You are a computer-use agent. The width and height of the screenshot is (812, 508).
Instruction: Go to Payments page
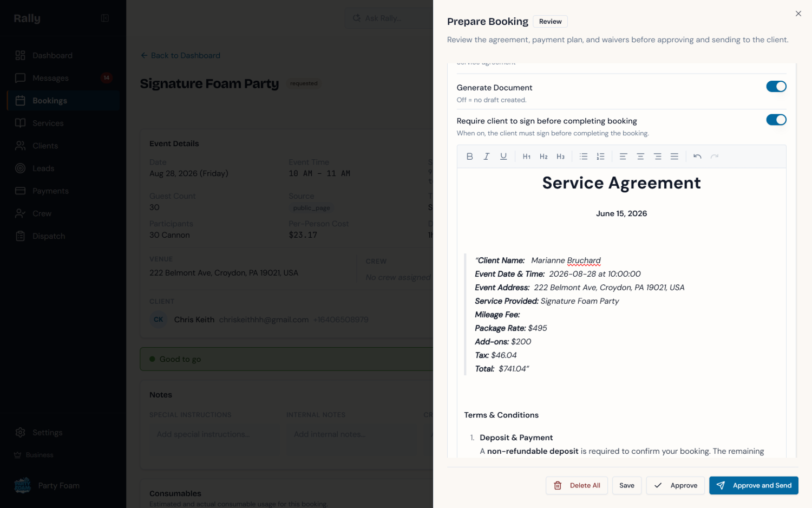(63, 191)
